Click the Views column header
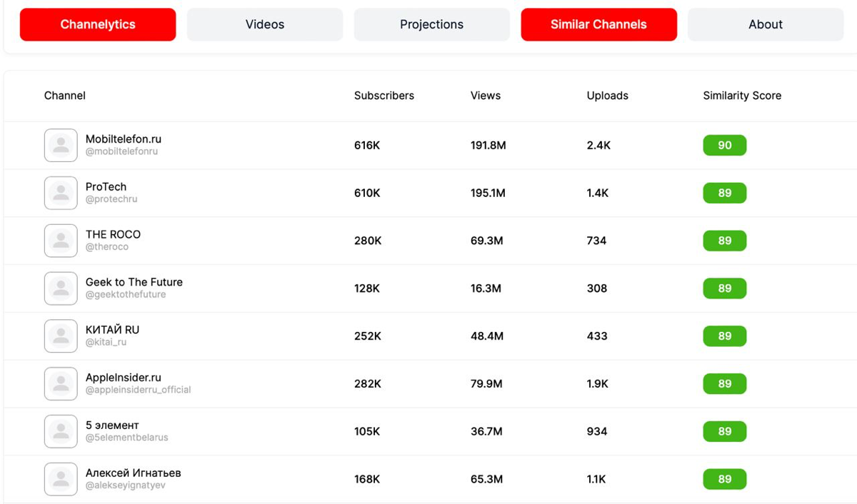 click(486, 96)
